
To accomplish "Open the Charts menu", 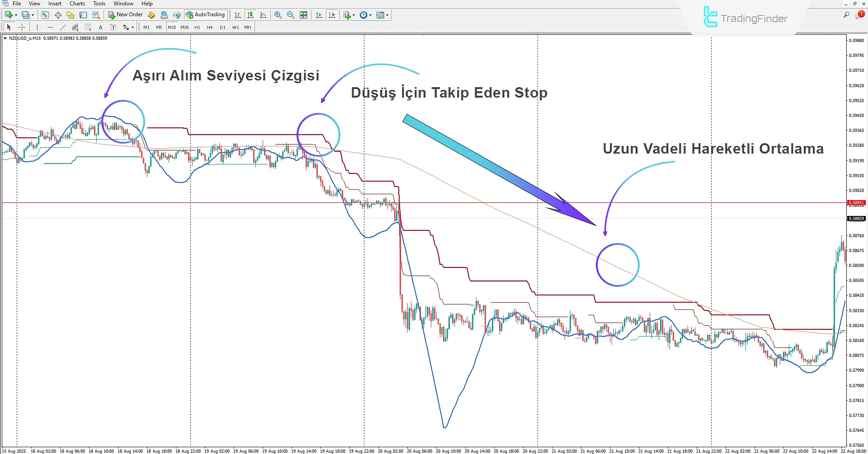I will pos(77,3).
